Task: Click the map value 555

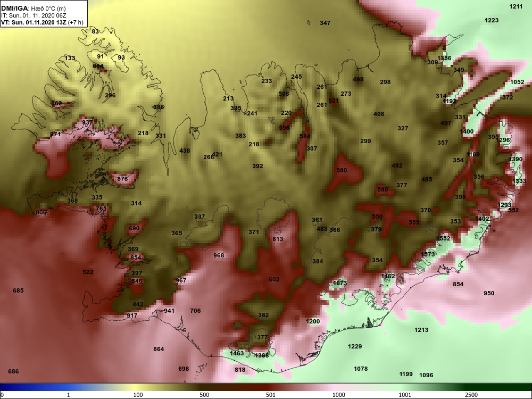Action: coord(414,222)
